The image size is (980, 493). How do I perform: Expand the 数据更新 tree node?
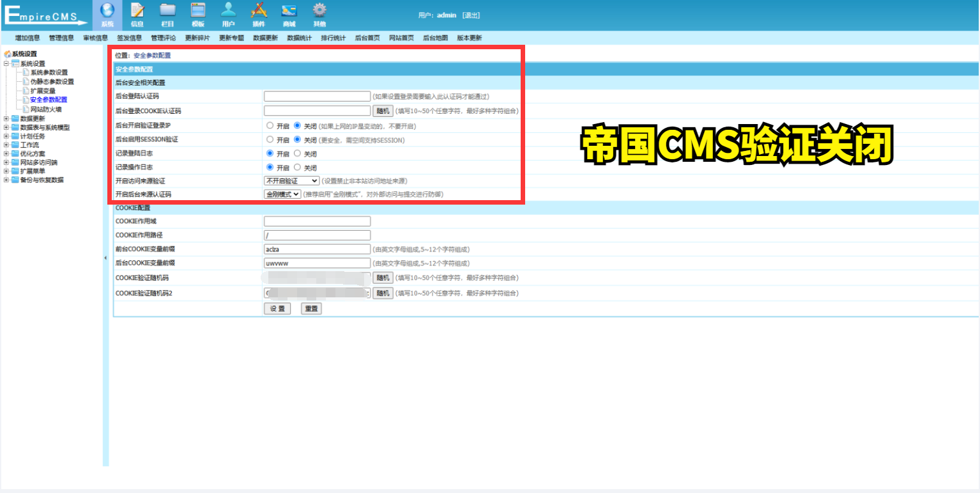click(x=6, y=118)
